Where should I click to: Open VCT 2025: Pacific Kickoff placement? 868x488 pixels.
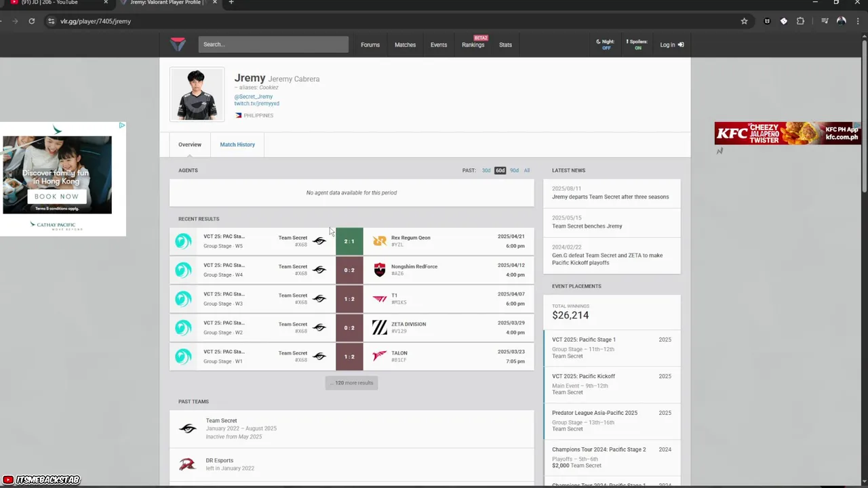coord(612,384)
